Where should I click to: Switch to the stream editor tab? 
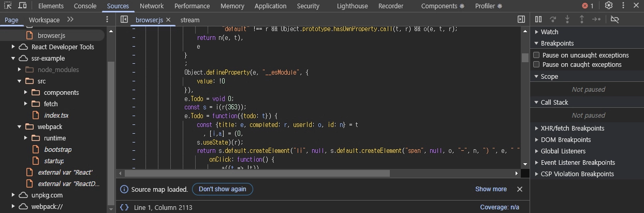point(190,20)
